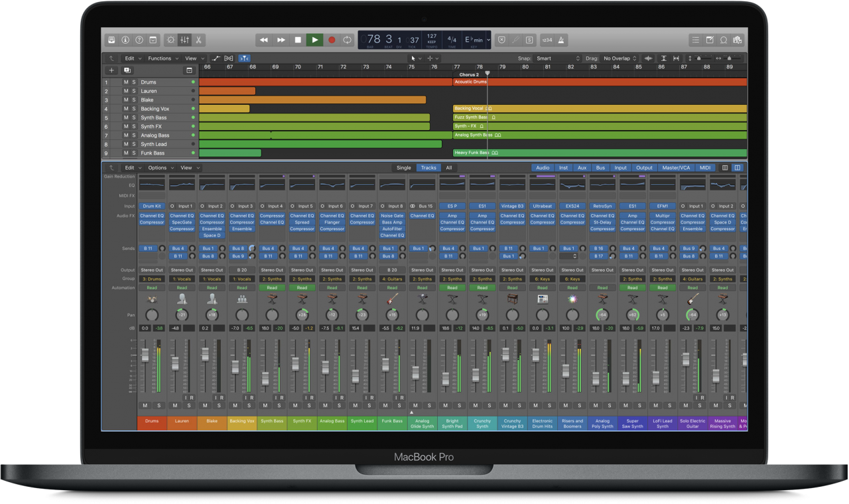Open the Loop Browser button
The width and height of the screenshot is (849, 504).
click(724, 40)
